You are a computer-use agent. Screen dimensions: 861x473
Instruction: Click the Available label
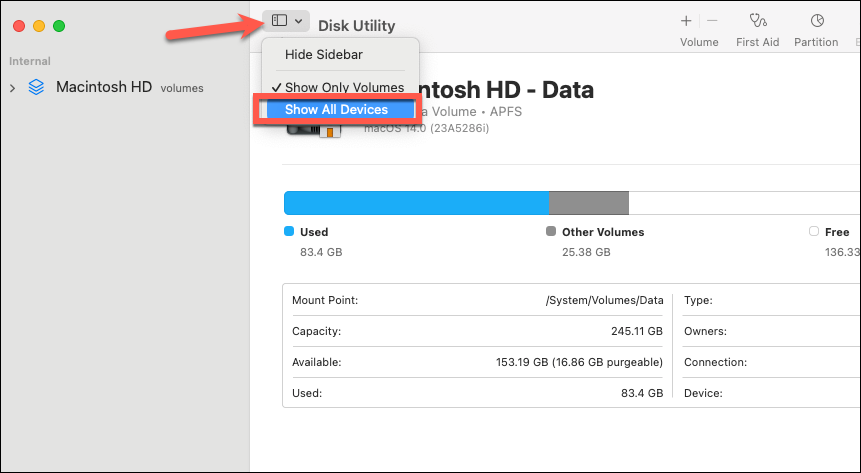[317, 362]
